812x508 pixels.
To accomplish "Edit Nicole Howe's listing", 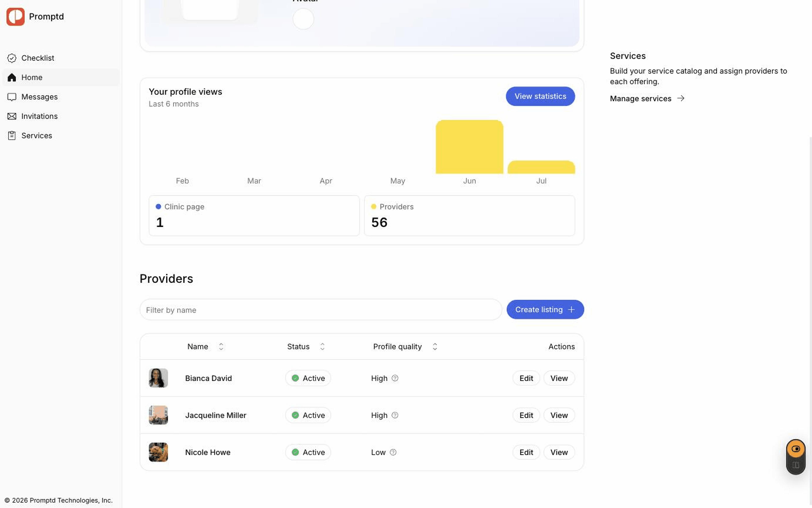I will (526, 452).
